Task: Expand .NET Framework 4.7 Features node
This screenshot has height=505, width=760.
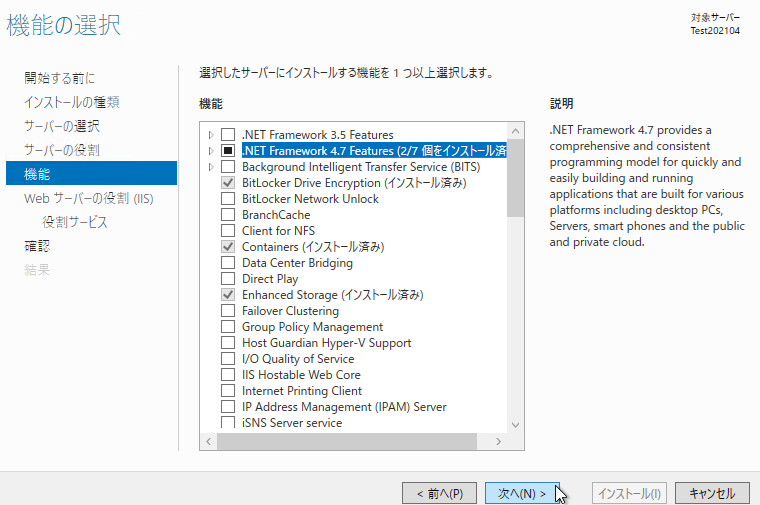Action: point(211,151)
